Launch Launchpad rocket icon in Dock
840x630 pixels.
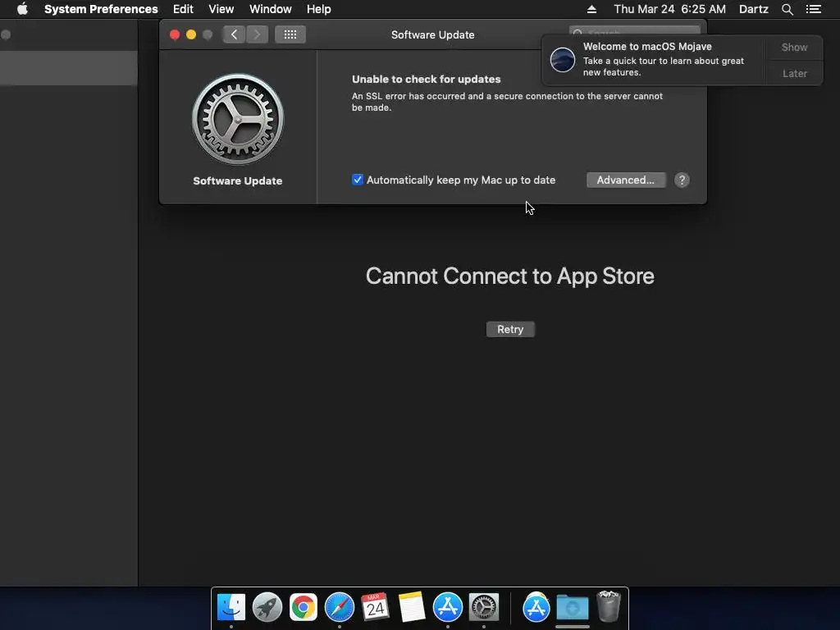point(267,607)
